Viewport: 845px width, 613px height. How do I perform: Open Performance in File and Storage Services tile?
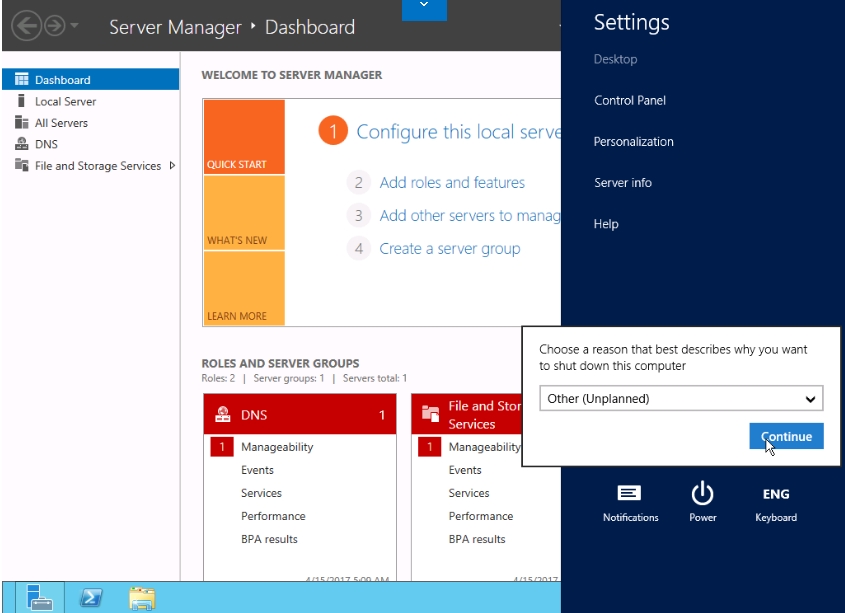click(481, 516)
